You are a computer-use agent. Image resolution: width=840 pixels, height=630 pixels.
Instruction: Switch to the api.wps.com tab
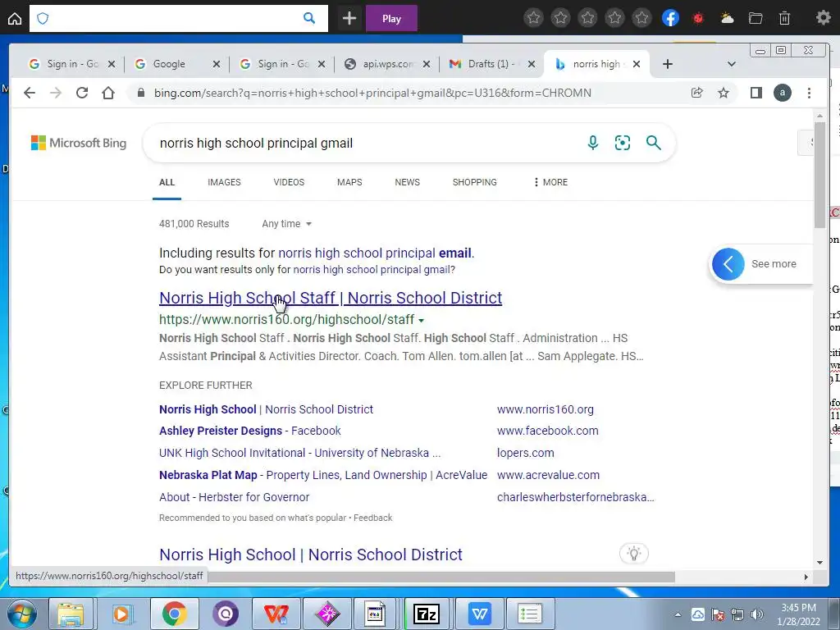click(x=388, y=64)
